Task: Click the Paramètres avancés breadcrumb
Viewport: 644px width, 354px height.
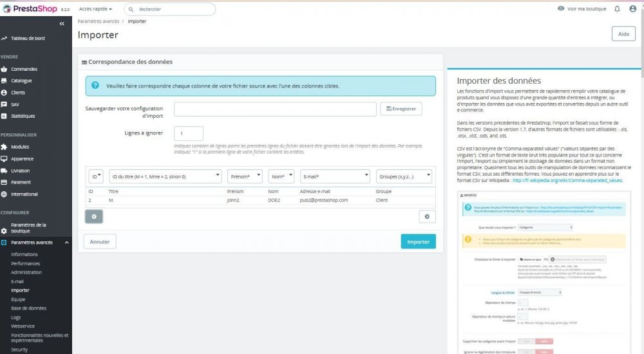Action: point(98,21)
